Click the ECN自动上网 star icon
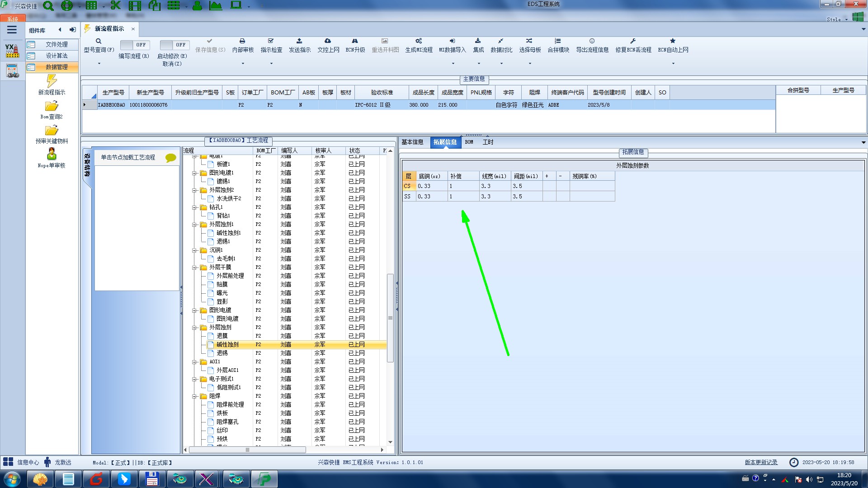 673,41
